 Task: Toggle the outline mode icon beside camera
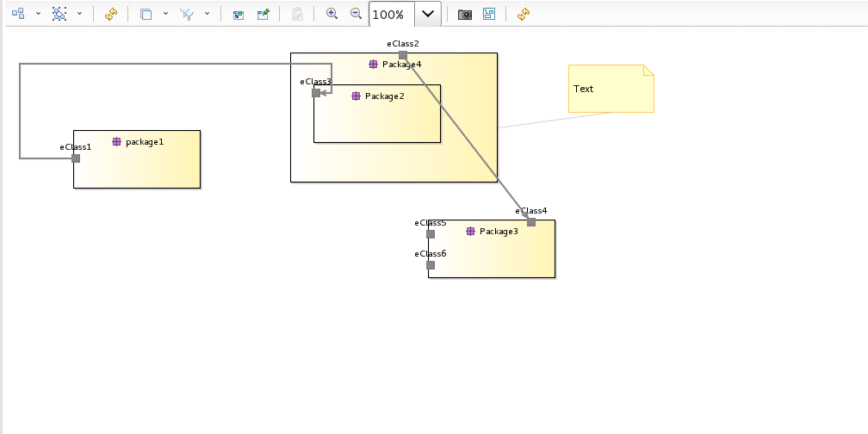[489, 14]
